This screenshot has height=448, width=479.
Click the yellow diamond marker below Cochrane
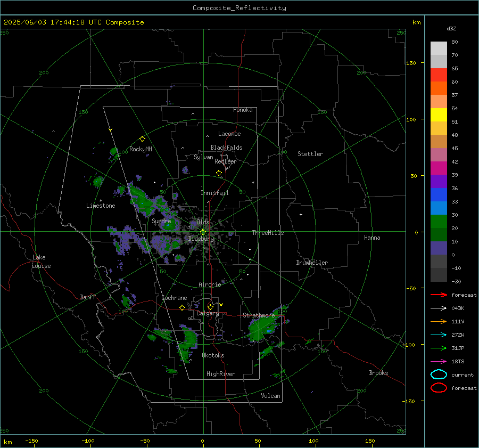182,307
